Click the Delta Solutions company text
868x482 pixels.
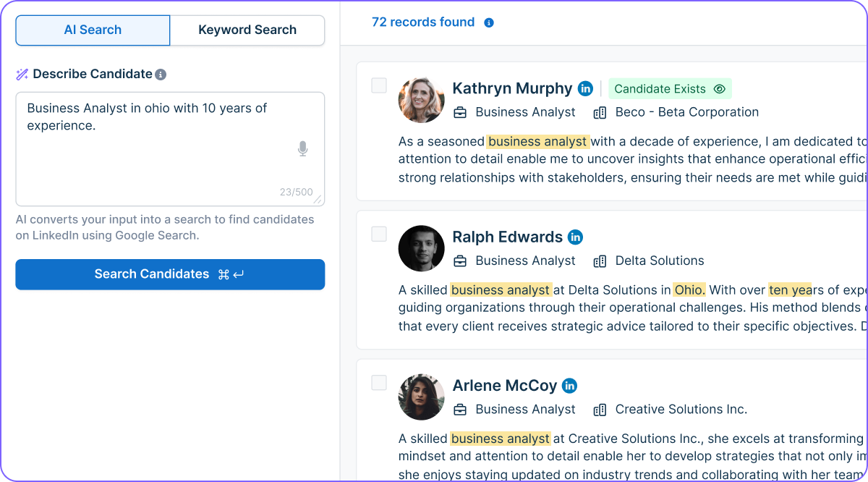(659, 261)
